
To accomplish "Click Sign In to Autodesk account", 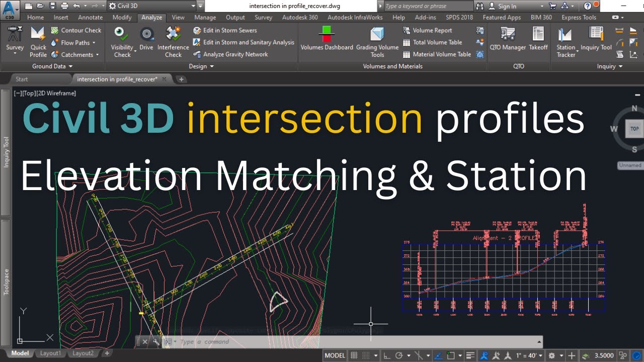I will pyautogui.click(x=507, y=7).
